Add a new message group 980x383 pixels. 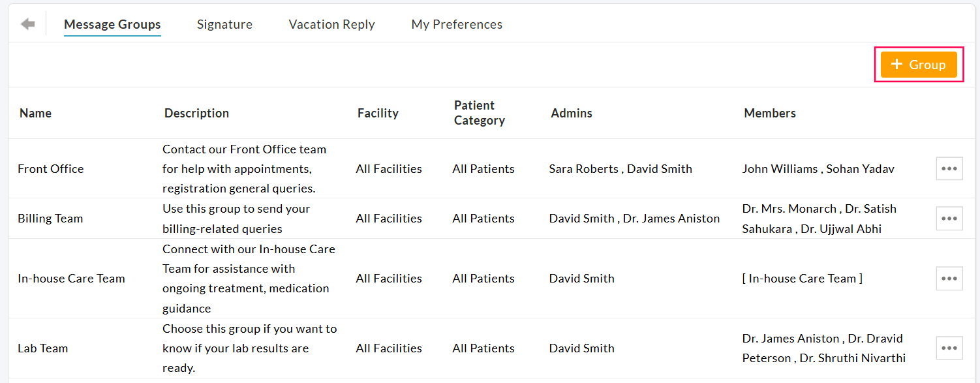pyautogui.click(x=918, y=65)
